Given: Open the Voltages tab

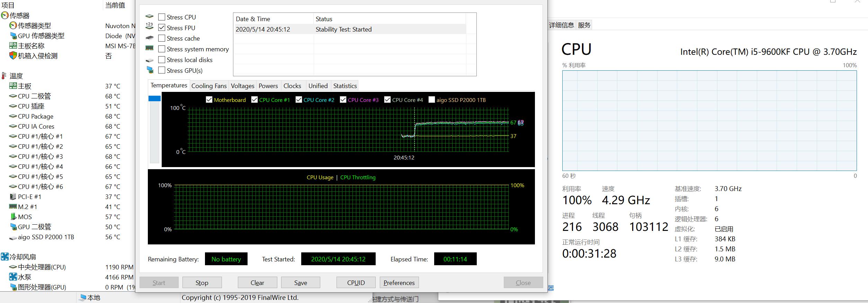Looking at the screenshot, I should [243, 86].
